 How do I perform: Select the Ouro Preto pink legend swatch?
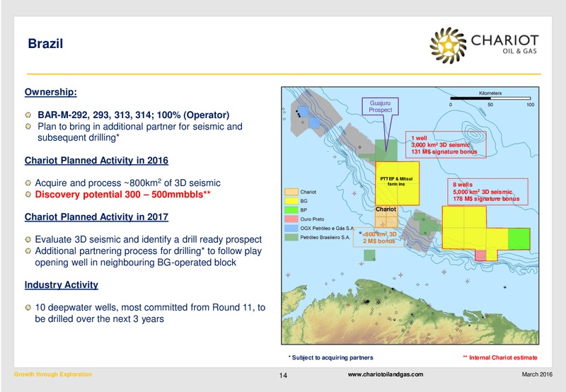pyautogui.click(x=291, y=219)
